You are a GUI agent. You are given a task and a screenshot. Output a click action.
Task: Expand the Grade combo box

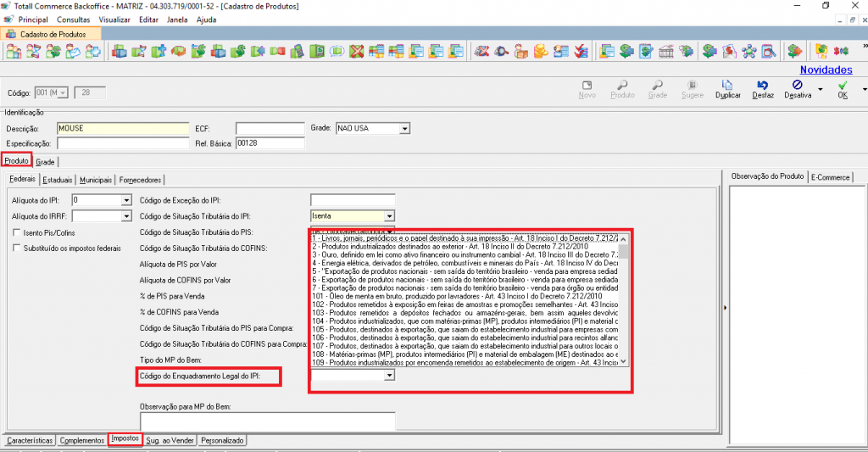404,129
